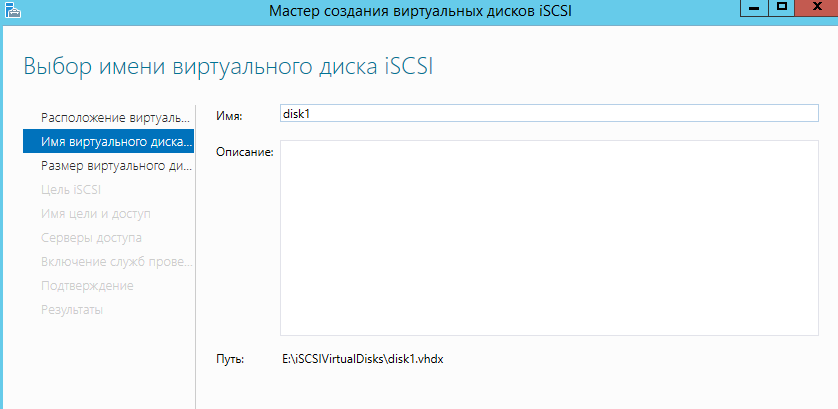Open the Результаты step

(71, 310)
